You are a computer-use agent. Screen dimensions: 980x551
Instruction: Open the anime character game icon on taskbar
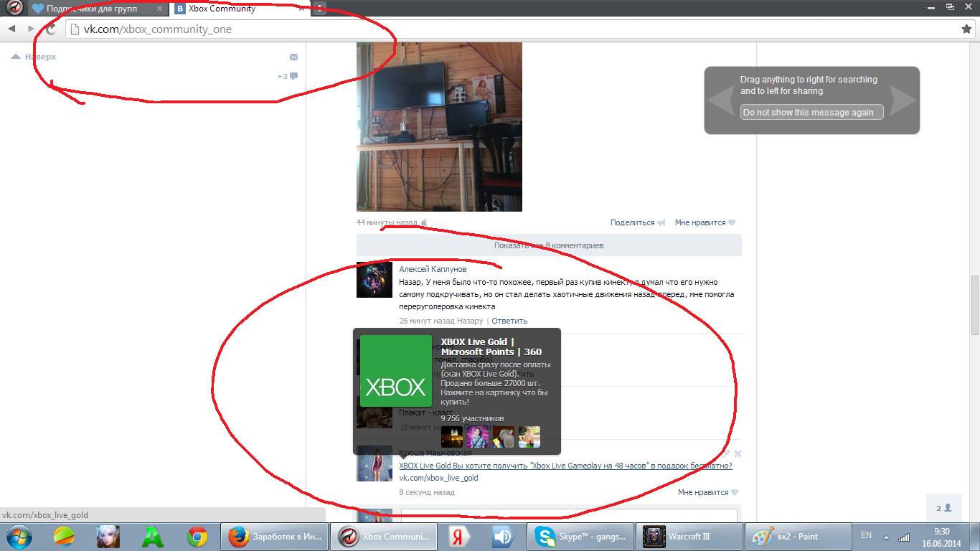click(x=108, y=536)
